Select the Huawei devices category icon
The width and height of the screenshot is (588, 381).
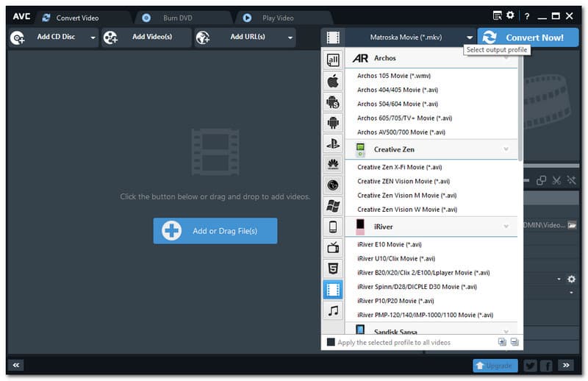point(333,164)
